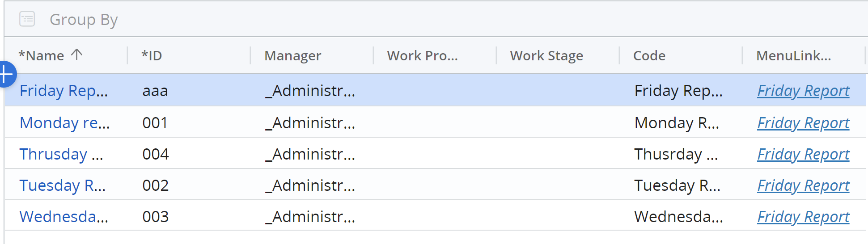The image size is (868, 244).
Task: Click the Group By area label
Action: pyautogui.click(x=84, y=20)
